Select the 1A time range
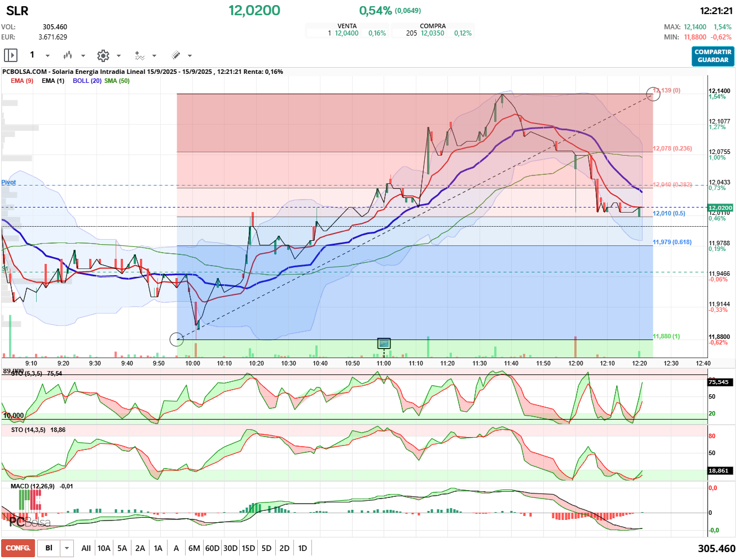 [158, 548]
